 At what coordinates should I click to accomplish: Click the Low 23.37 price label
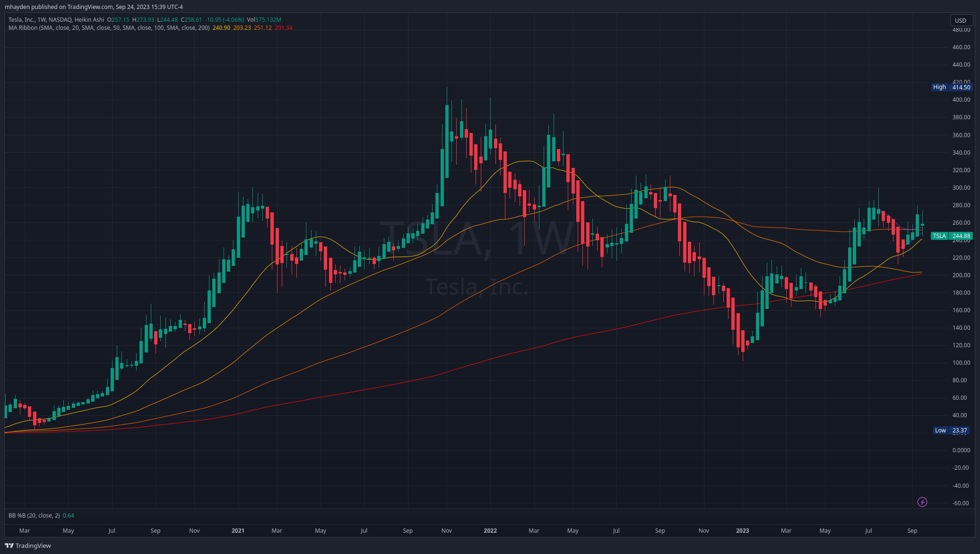[951, 431]
